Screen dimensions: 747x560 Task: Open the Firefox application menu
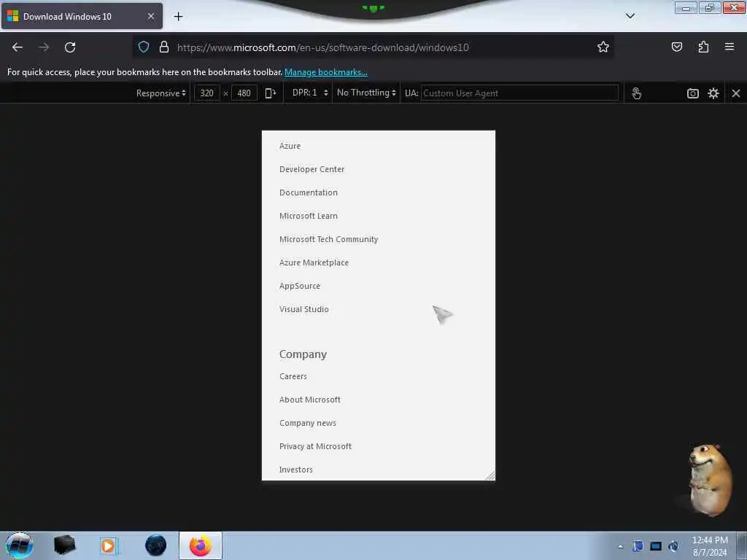click(729, 47)
